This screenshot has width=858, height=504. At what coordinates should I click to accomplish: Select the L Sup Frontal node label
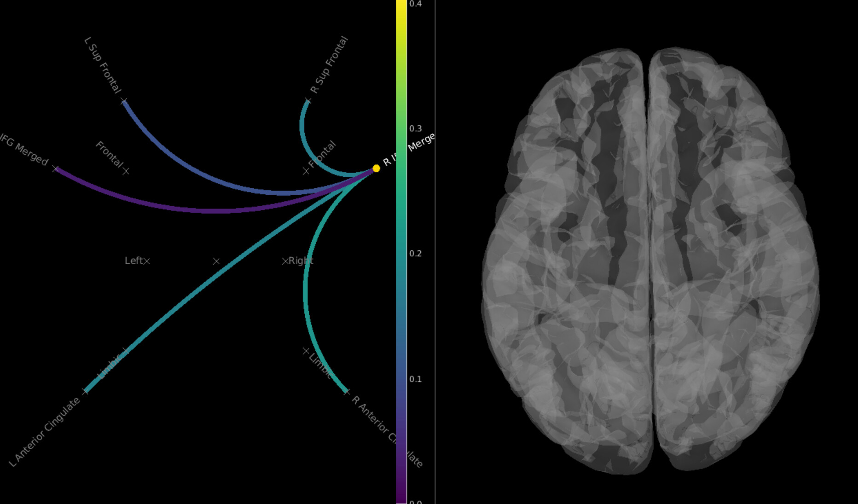click(103, 65)
